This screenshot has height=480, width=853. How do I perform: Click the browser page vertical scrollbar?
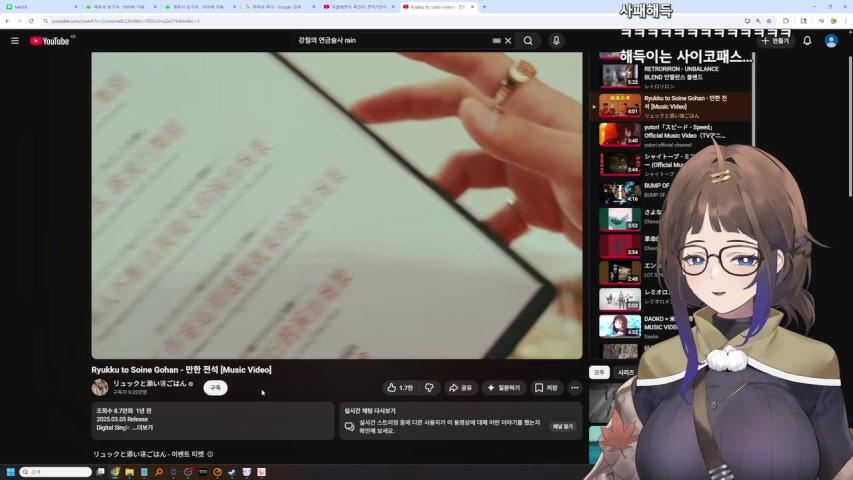pyautogui.click(x=850, y=125)
